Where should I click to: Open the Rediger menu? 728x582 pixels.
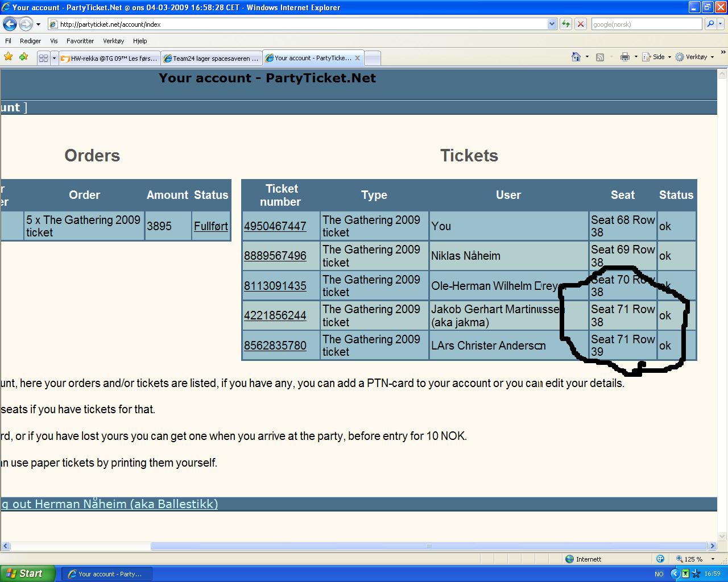[x=30, y=41]
